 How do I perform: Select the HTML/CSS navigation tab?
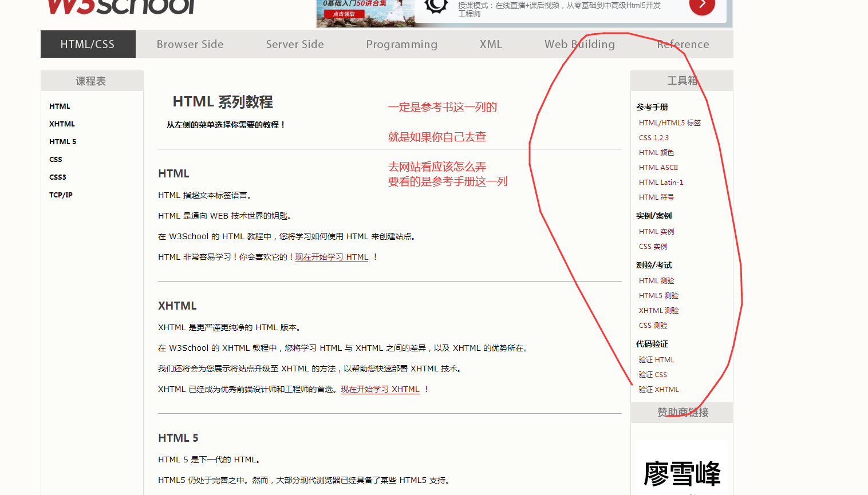pos(88,44)
